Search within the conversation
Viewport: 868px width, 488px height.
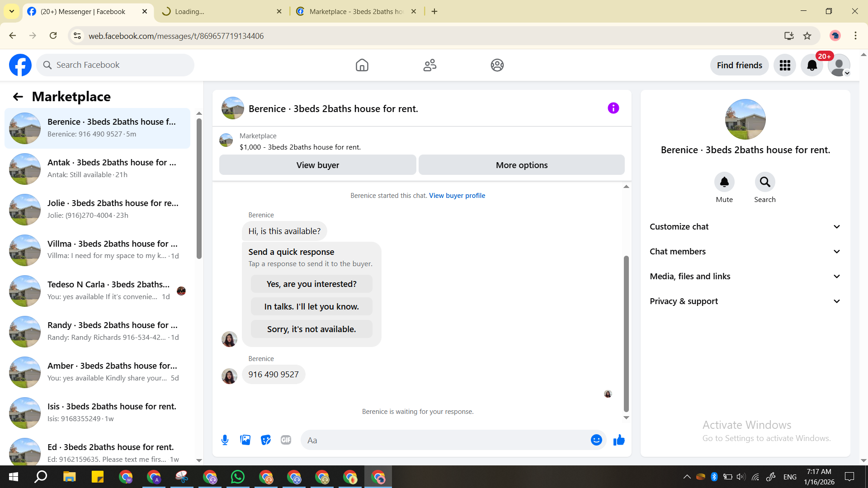(764, 182)
